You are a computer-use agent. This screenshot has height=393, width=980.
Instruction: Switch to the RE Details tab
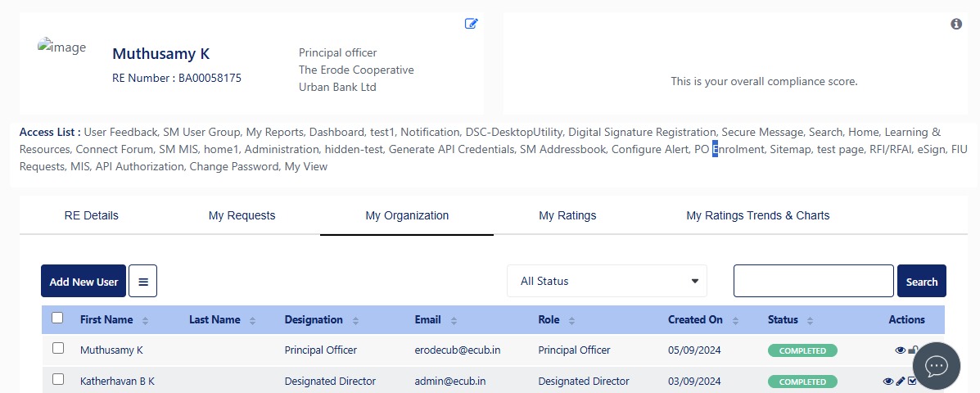(91, 215)
